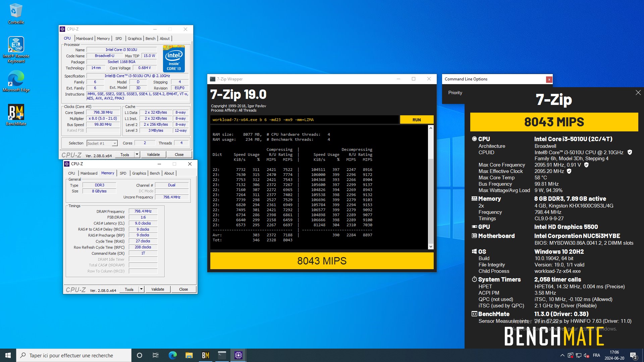Click Close button in bottom CPU-Z window
Image resolution: width=644 pixels, height=362 pixels.
183,289
